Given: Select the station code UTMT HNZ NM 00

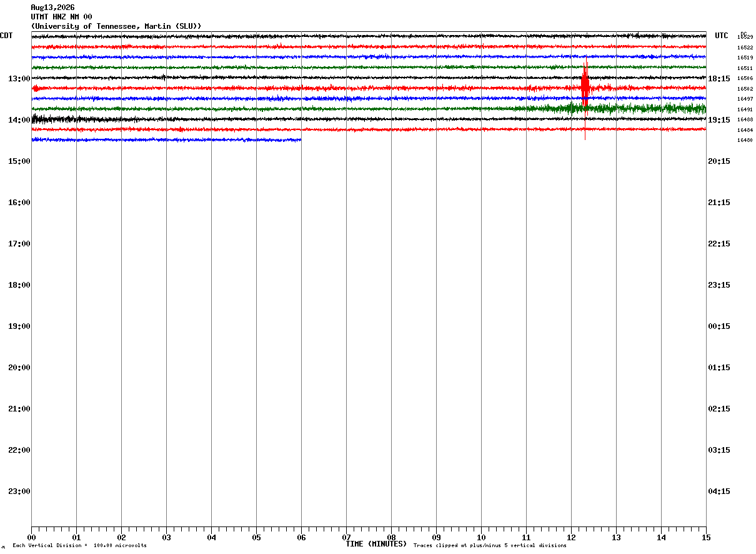Looking at the screenshot, I should pyautogui.click(x=61, y=17).
